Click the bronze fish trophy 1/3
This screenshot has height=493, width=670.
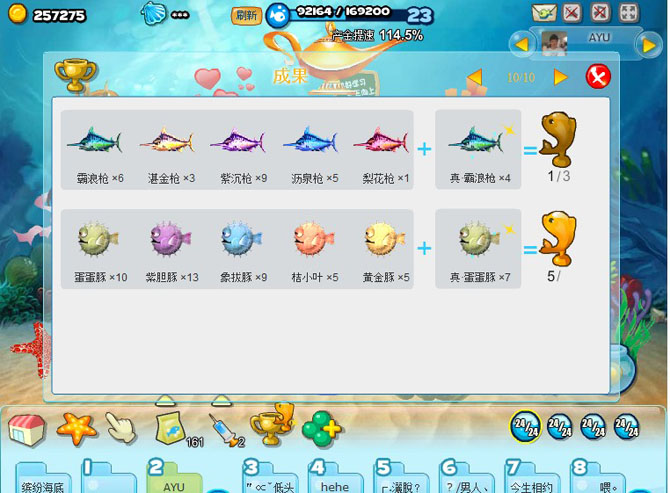558,139
